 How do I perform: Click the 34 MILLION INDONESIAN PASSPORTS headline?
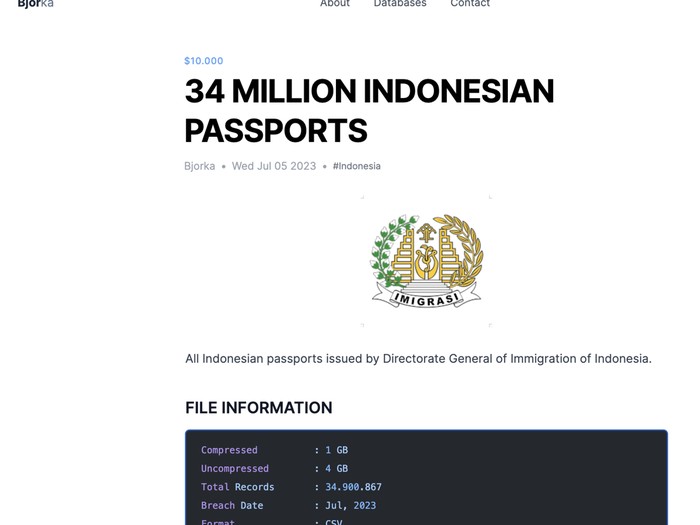coord(369,110)
